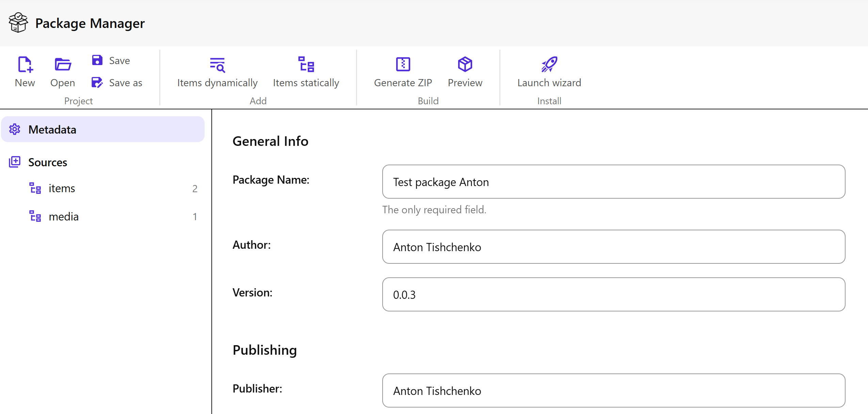Open a project with the folder icon
The width and height of the screenshot is (868, 414).
63,64
